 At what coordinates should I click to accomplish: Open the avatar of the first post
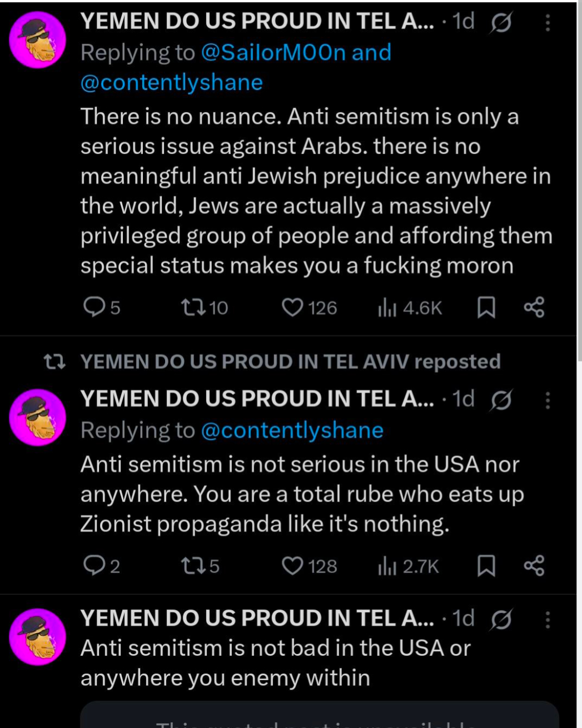coord(38,40)
